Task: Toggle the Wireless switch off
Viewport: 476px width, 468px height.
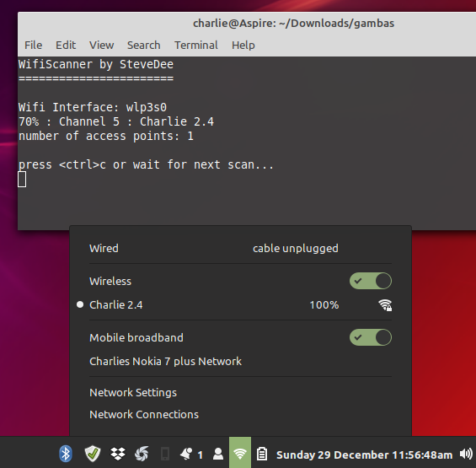Action: click(x=371, y=281)
